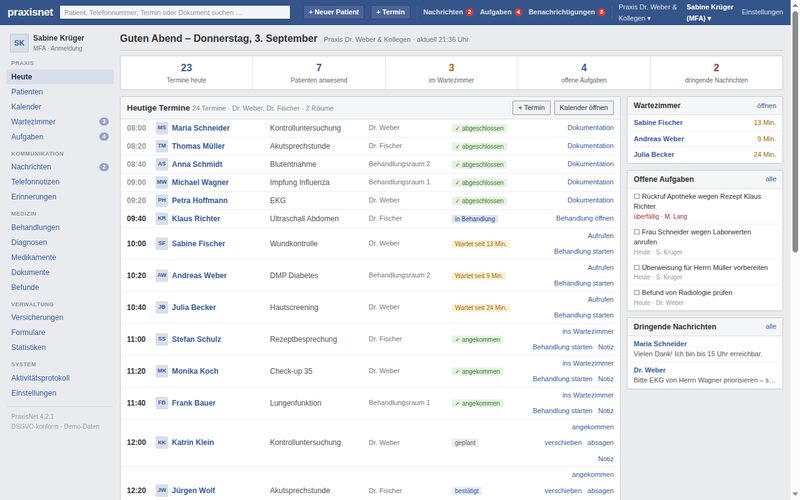Click alle in Dringende Nachrichten panel
The height and width of the screenshot is (500, 800).
point(770,327)
